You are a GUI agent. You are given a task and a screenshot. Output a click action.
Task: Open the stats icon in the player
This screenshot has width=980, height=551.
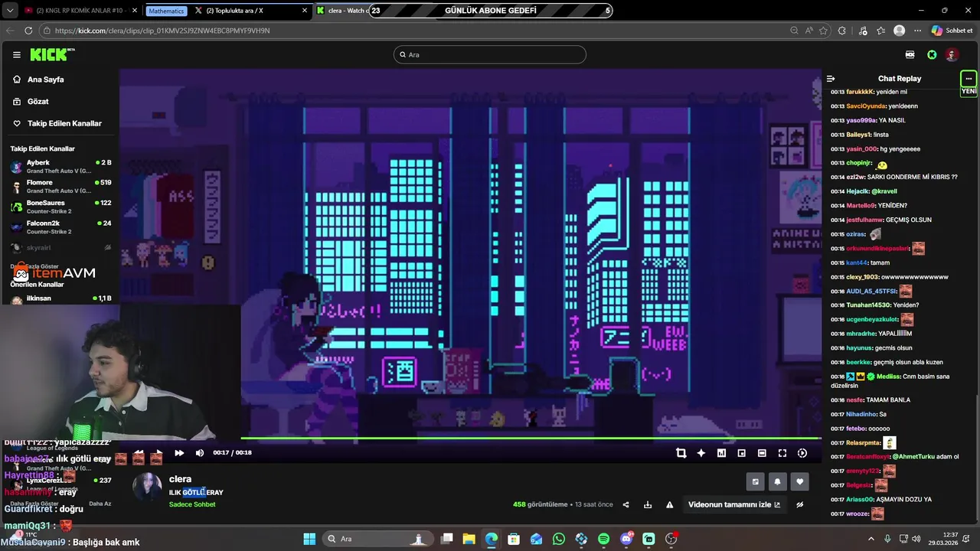(721, 453)
